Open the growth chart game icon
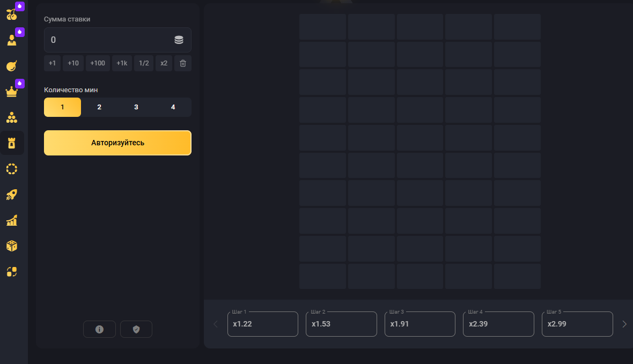 click(x=12, y=220)
